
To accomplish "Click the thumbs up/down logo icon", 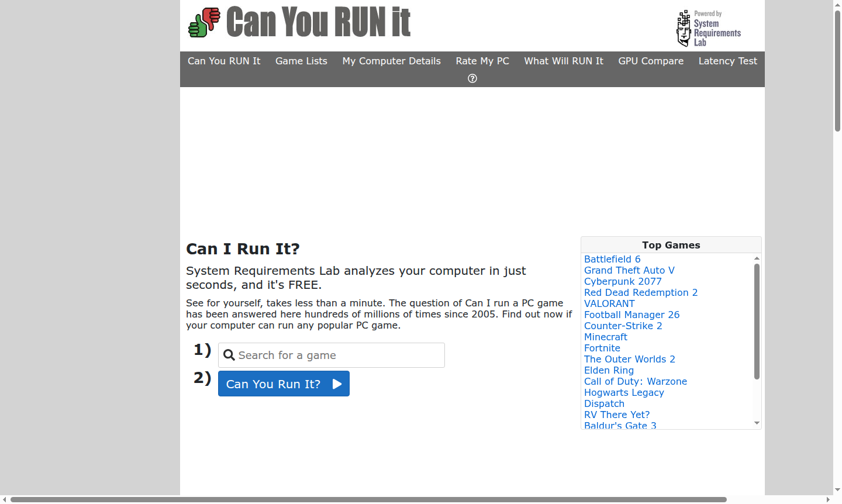I will pos(203,22).
